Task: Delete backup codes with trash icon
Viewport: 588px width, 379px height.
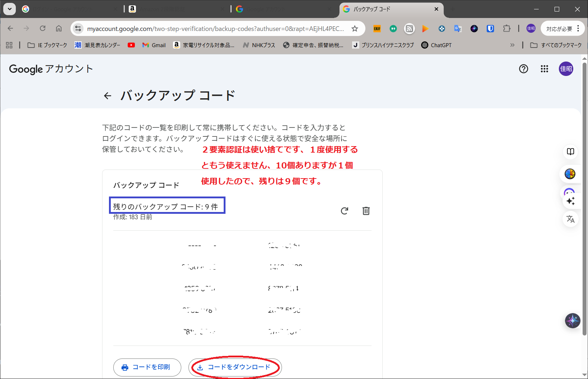Action: (x=366, y=211)
